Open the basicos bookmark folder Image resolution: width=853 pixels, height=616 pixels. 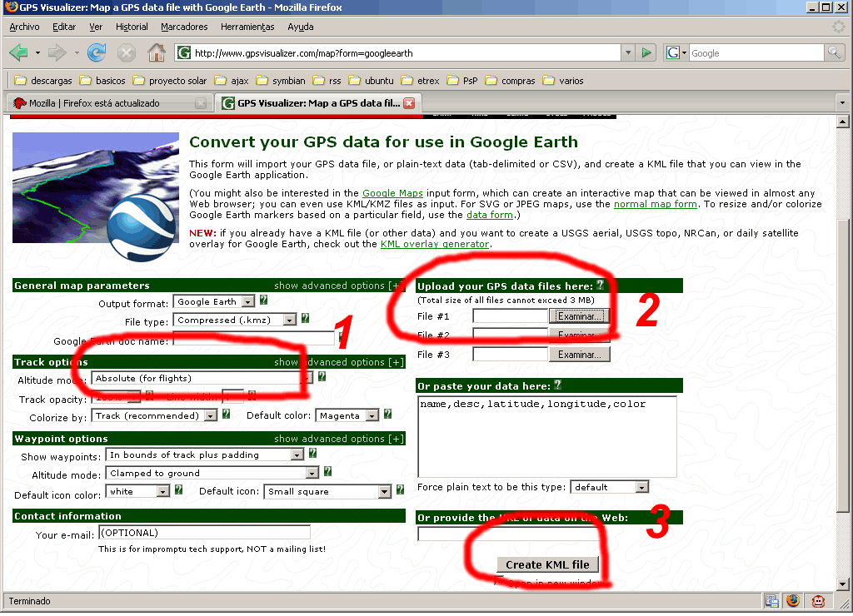[102, 81]
